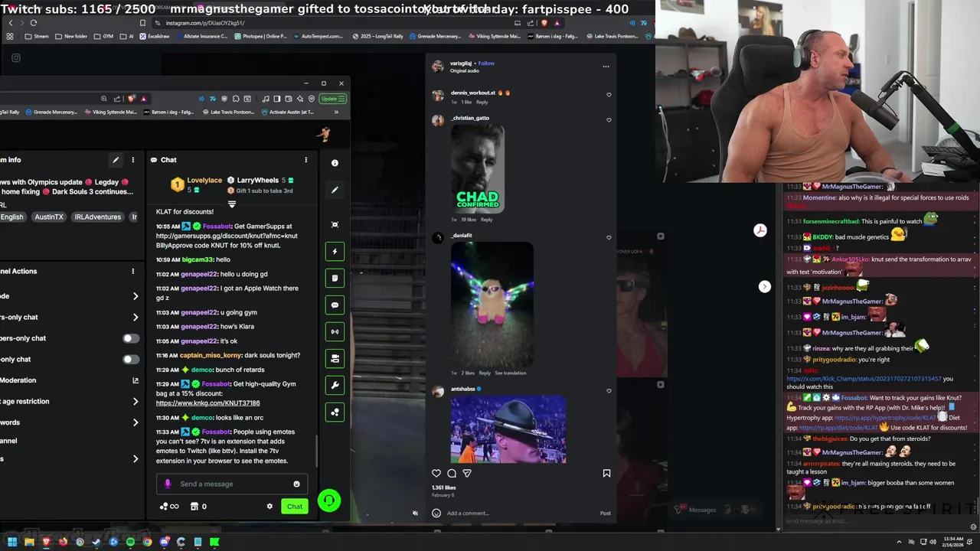Open stream info icon in Kick sidebar

pyautogui.click(x=335, y=163)
